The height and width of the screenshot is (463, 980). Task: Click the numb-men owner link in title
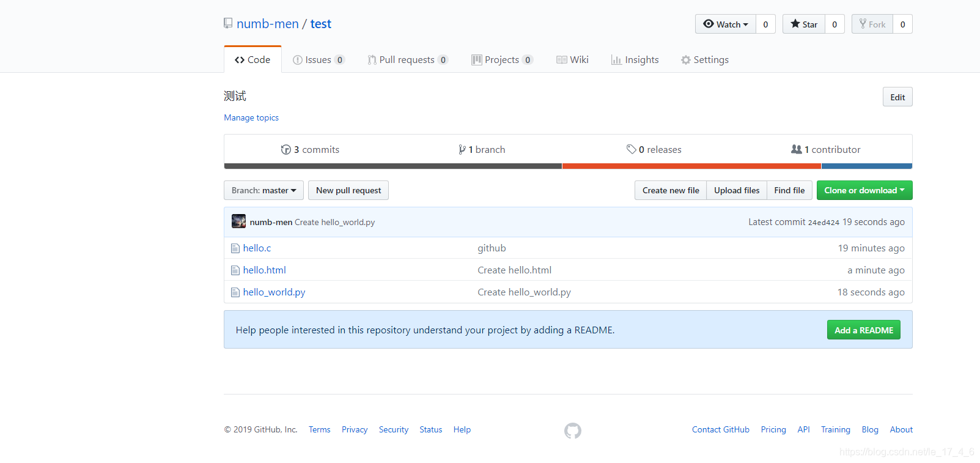coord(268,24)
